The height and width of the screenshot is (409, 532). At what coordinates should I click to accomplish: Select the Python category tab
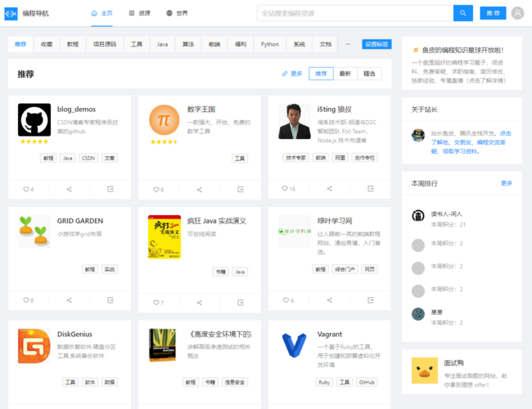(270, 44)
